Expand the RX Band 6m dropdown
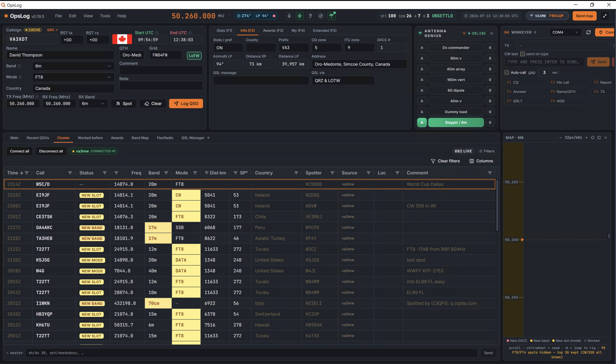This screenshot has height=364, width=616. (93, 104)
